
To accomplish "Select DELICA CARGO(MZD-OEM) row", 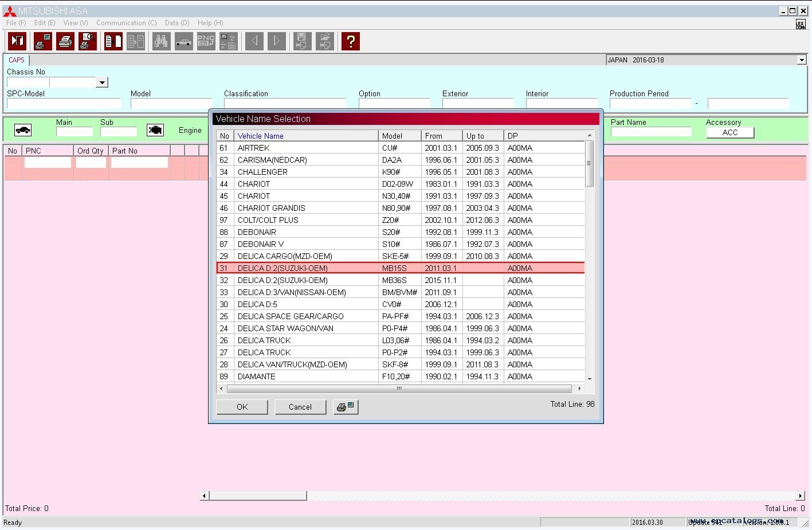I will pyautogui.click(x=401, y=256).
